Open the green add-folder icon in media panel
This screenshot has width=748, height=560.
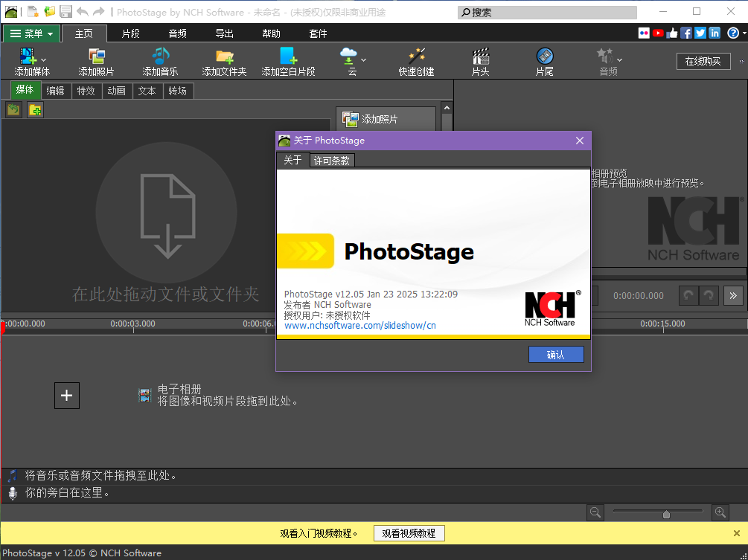click(x=34, y=109)
